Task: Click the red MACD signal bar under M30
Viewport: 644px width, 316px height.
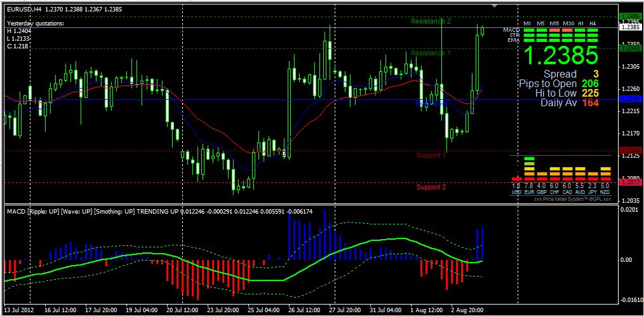Action: 567,30
